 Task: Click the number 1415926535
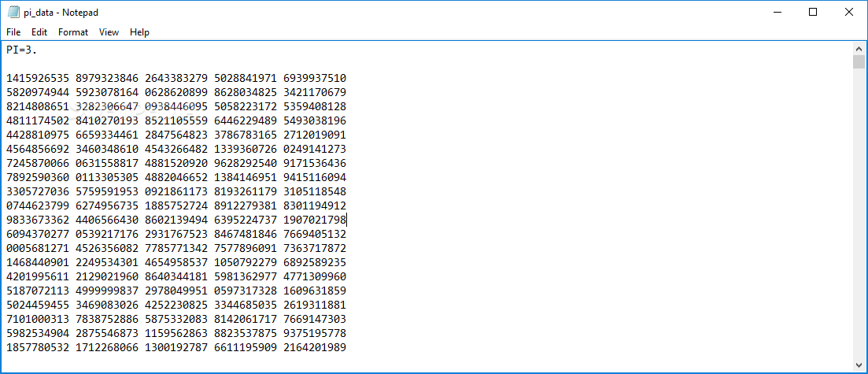[x=39, y=78]
